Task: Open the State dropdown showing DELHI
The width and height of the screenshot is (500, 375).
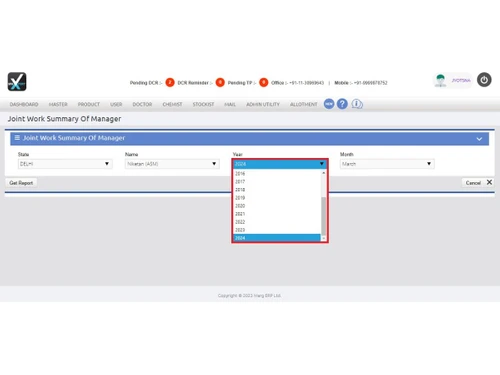Action: point(65,164)
